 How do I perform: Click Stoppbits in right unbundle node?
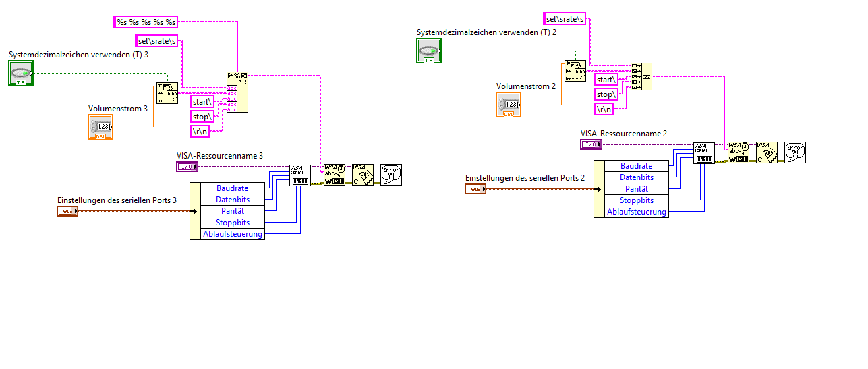click(x=637, y=200)
